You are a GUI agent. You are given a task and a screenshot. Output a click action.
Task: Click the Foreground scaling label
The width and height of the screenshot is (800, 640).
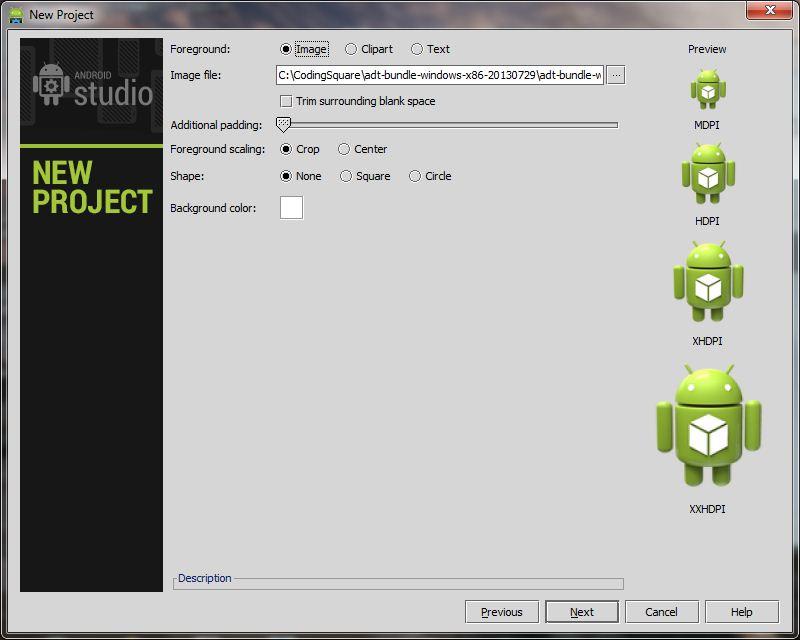pyautogui.click(x=218, y=149)
